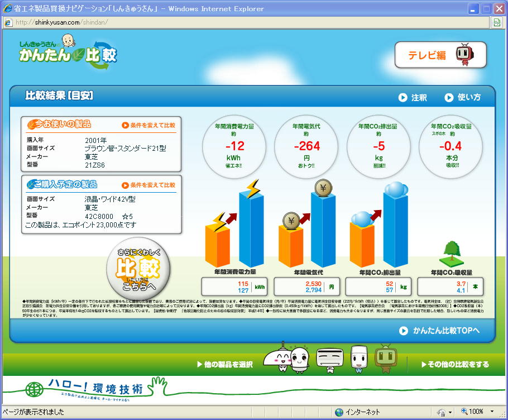Select the white water heater mascot icon

click(x=360, y=359)
